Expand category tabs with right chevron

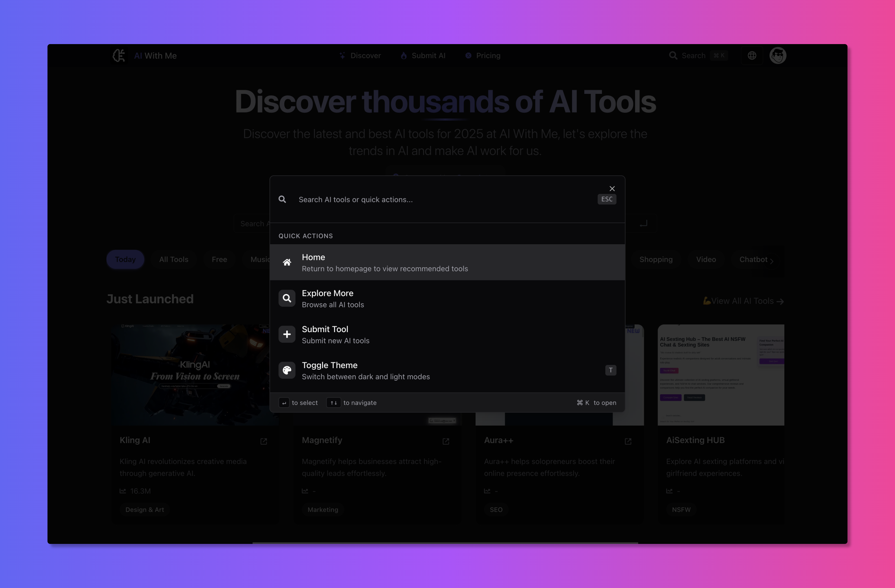tap(771, 261)
